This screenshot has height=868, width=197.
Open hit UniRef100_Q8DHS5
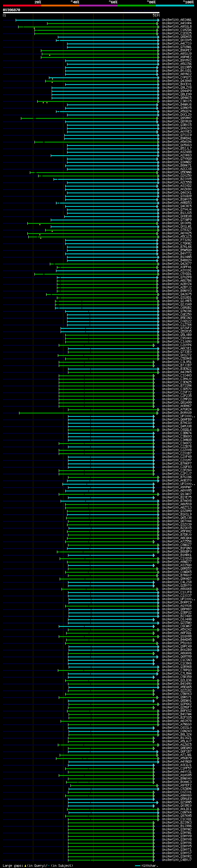coord(177,37)
